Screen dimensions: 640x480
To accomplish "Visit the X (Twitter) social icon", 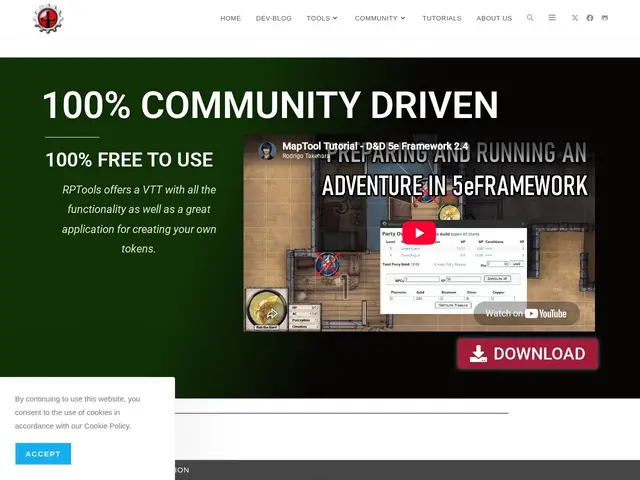I will pos(575,18).
